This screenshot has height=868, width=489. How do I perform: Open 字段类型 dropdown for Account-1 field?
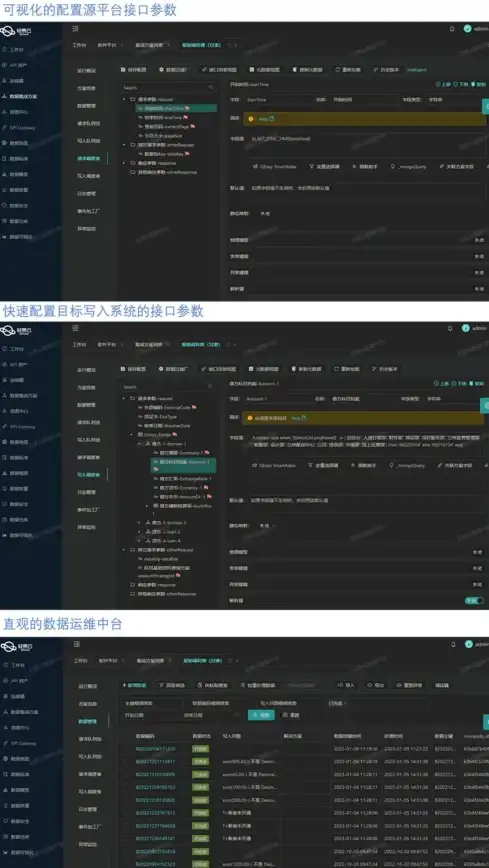[x=451, y=399]
